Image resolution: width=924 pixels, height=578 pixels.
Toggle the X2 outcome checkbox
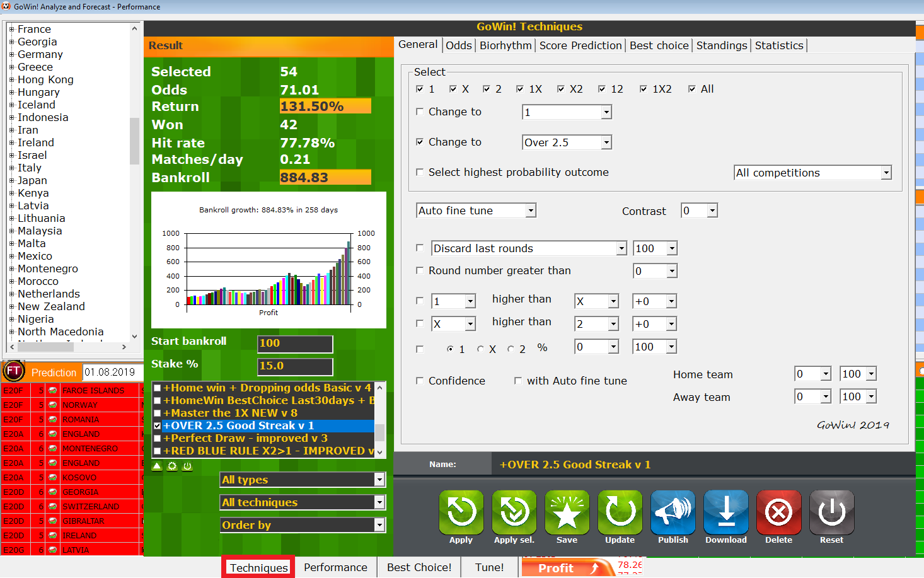[x=560, y=89]
